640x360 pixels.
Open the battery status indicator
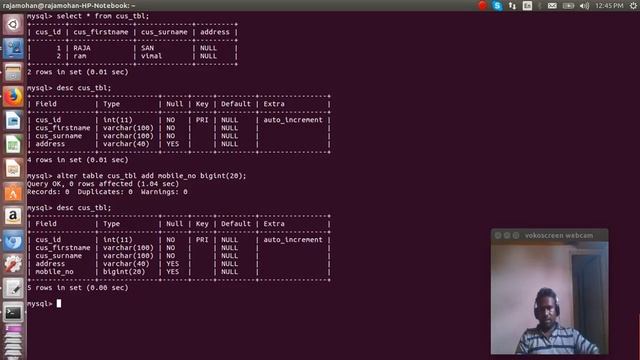[568, 6]
